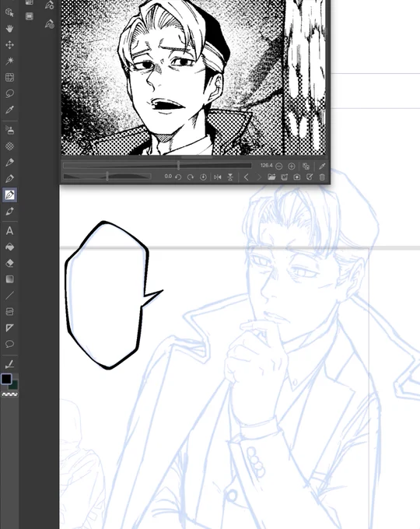420x529 pixels.
Task: Zoom out the Sub View image
Action: point(278,166)
